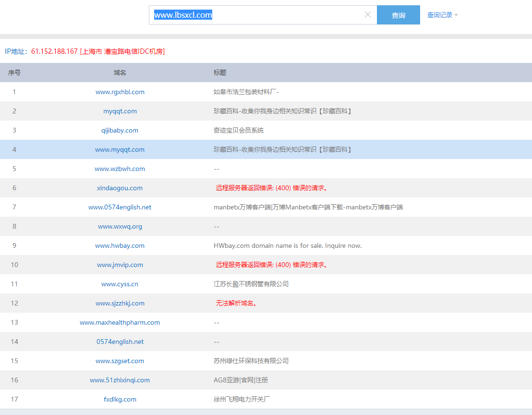The height and width of the screenshot is (415, 532).
Task: Click the xindaogou.com domain link
Action: (x=120, y=188)
